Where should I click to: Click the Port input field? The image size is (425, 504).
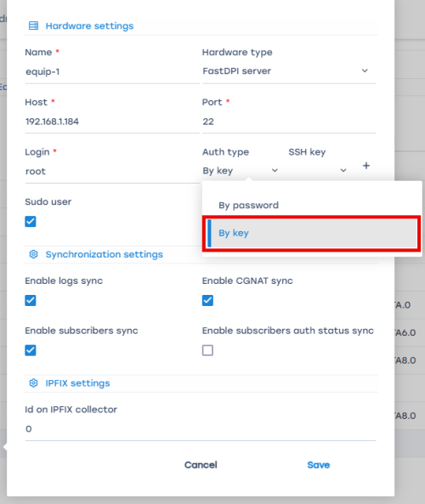click(289, 122)
